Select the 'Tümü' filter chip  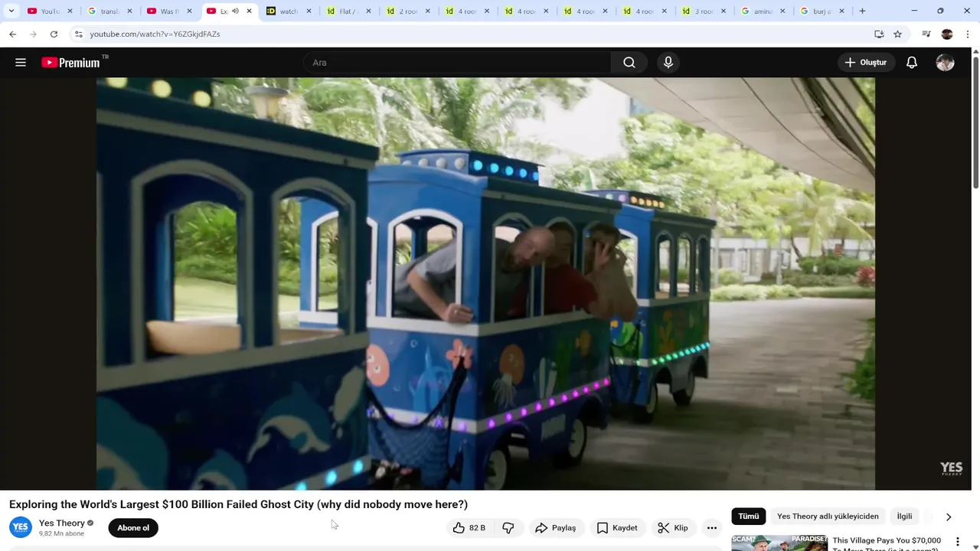click(x=748, y=517)
